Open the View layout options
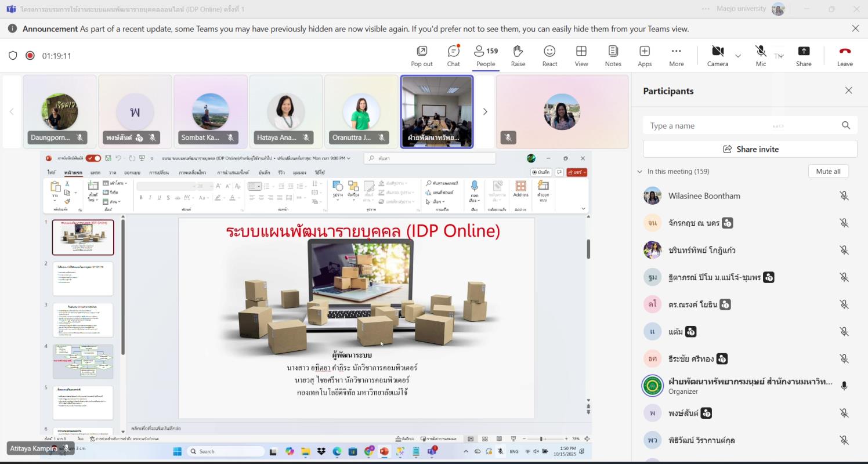Screen dimensions: 868x464 pos(581,56)
